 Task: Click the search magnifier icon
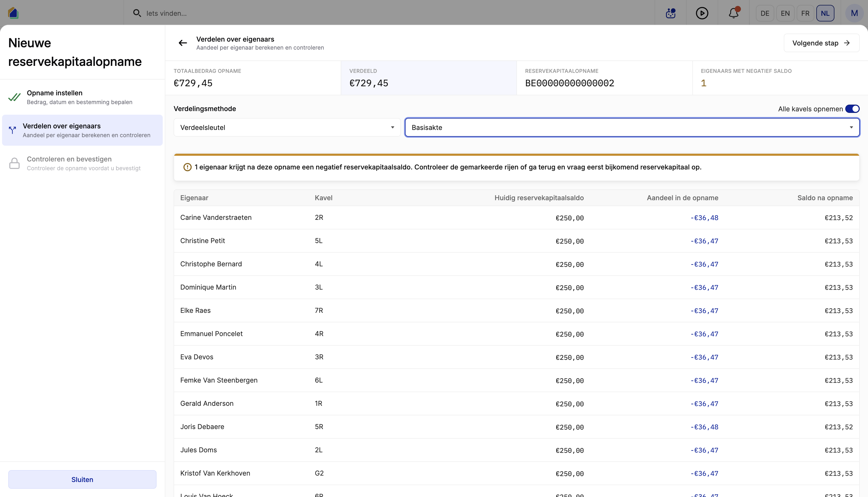pos(137,13)
